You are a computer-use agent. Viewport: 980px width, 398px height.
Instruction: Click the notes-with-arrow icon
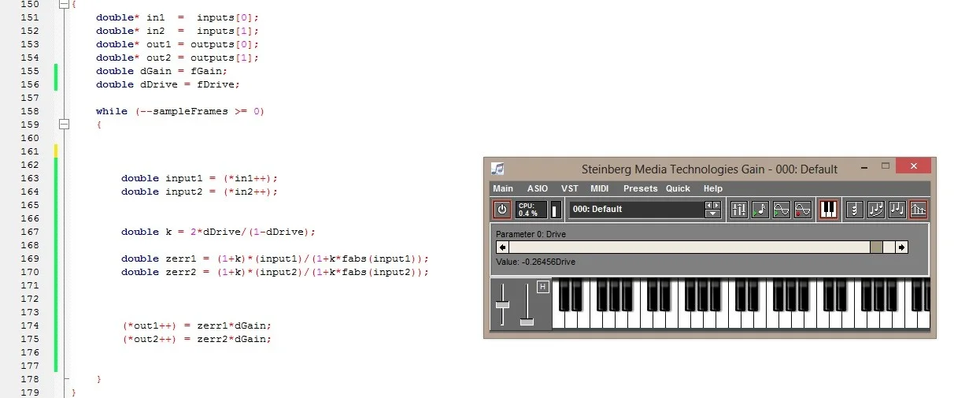pyautogui.click(x=876, y=209)
